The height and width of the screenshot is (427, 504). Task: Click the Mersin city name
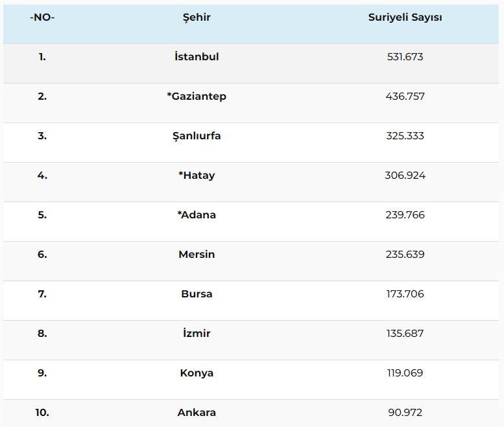coord(197,254)
